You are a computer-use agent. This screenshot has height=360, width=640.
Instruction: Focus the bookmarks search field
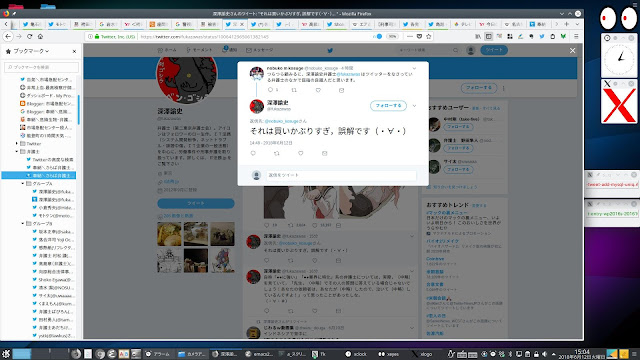[41, 67]
